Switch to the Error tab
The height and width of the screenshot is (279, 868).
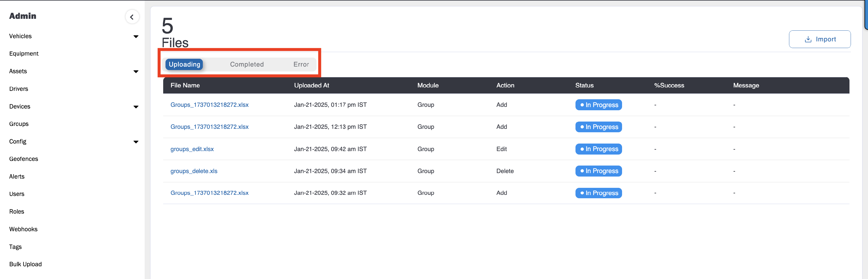pyautogui.click(x=301, y=64)
